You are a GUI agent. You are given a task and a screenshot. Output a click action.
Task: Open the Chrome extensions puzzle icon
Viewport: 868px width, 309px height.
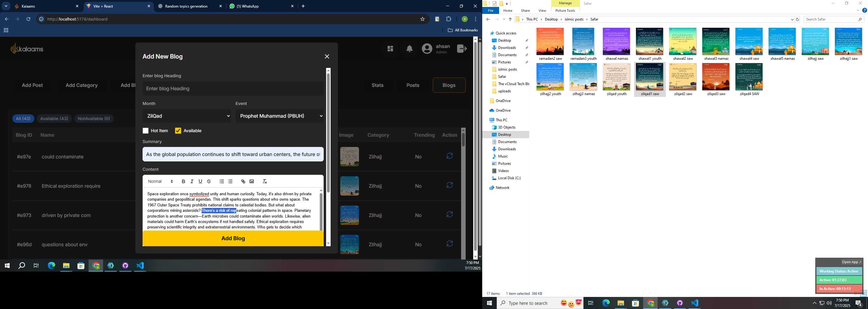pyautogui.click(x=448, y=19)
